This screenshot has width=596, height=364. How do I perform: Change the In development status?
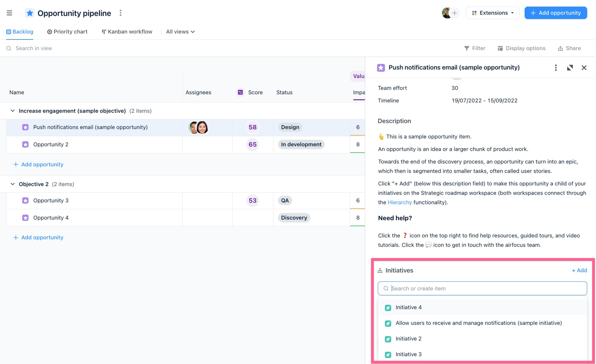coord(301,144)
